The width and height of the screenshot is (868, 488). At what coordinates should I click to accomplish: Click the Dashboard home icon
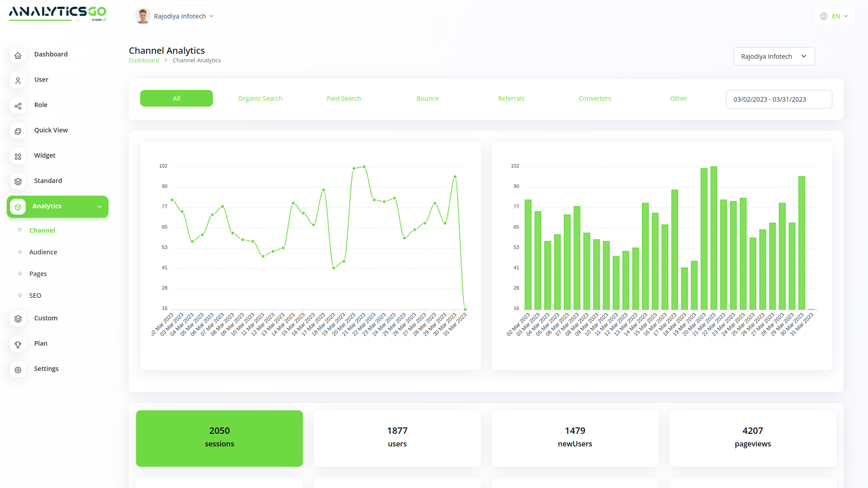[x=18, y=55]
